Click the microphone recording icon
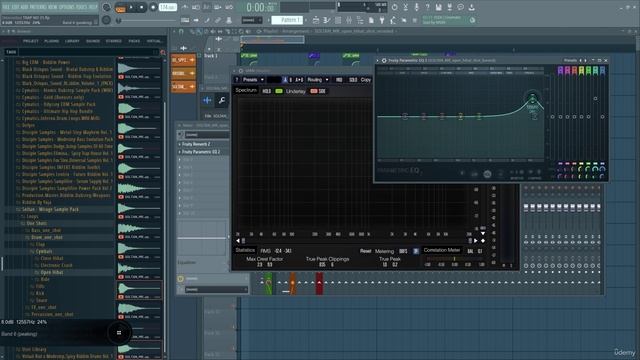This screenshot has width=640, height=360. coord(416,7)
